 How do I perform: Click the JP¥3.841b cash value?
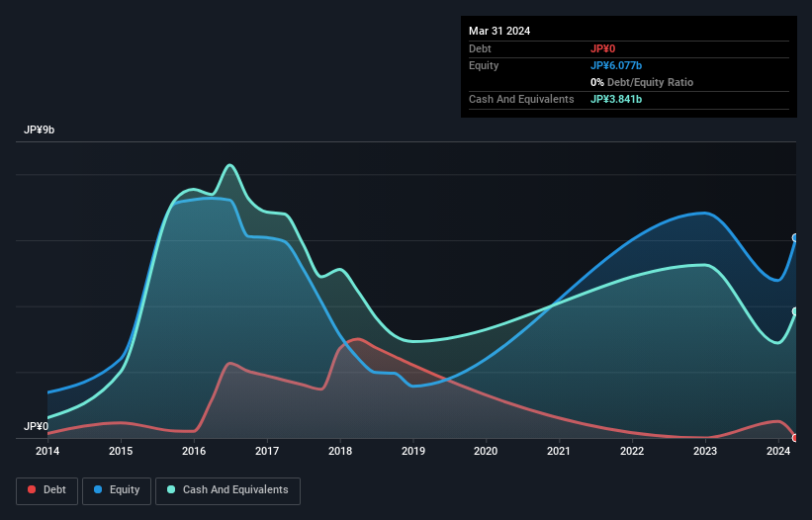[616, 99]
